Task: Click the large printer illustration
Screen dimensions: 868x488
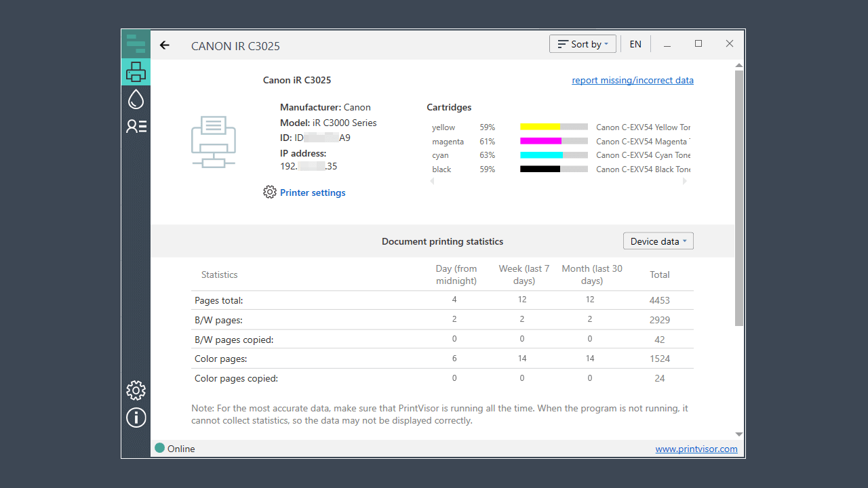Action: tap(214, 142)
